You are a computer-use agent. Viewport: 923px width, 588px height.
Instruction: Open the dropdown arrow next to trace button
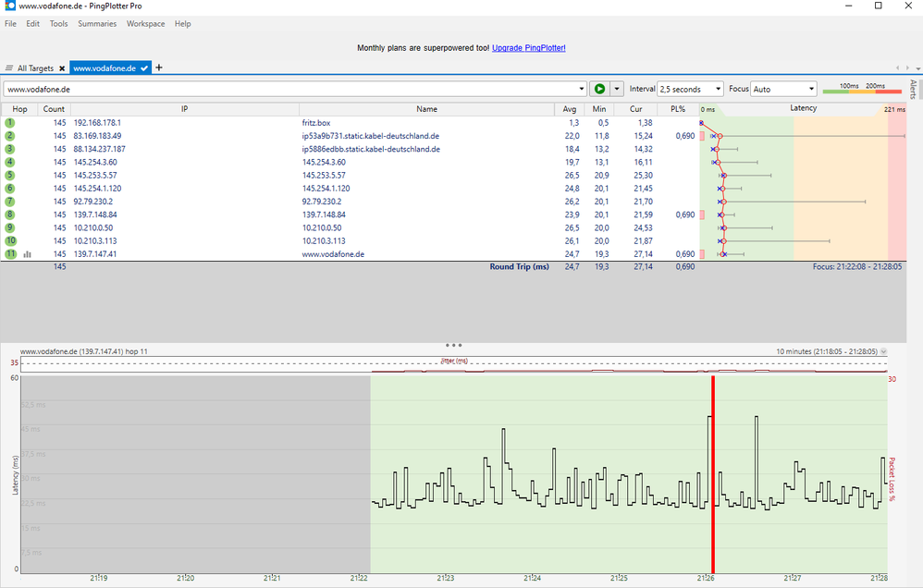[x=617, y=89]
